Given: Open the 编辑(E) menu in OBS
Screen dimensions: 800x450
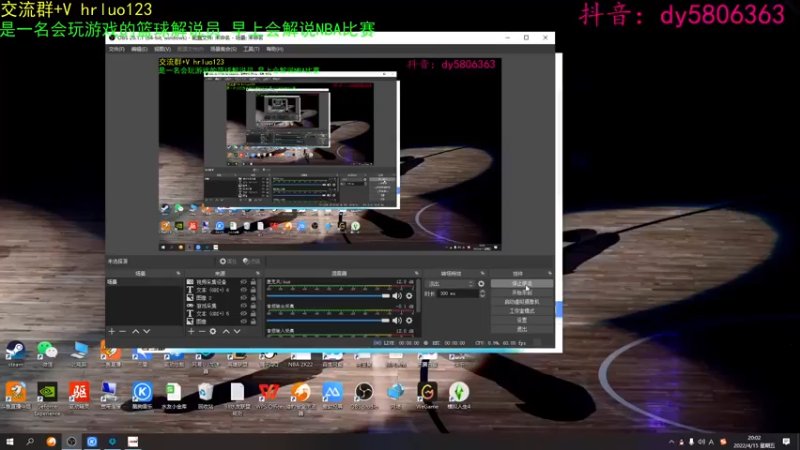Looking at the screenshot, I should click(139, 49).
